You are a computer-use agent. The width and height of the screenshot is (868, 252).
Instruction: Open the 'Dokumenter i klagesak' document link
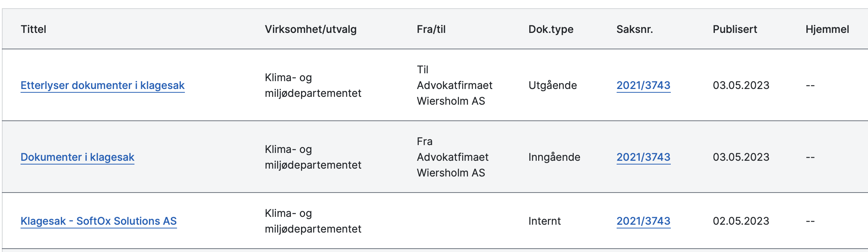tap(77, 157)
